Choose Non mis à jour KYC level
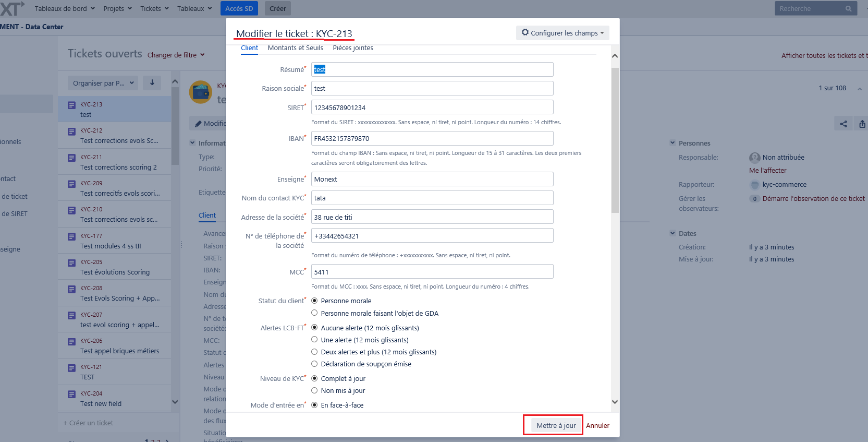Screen dimensions: 868x442 (314, 390)
